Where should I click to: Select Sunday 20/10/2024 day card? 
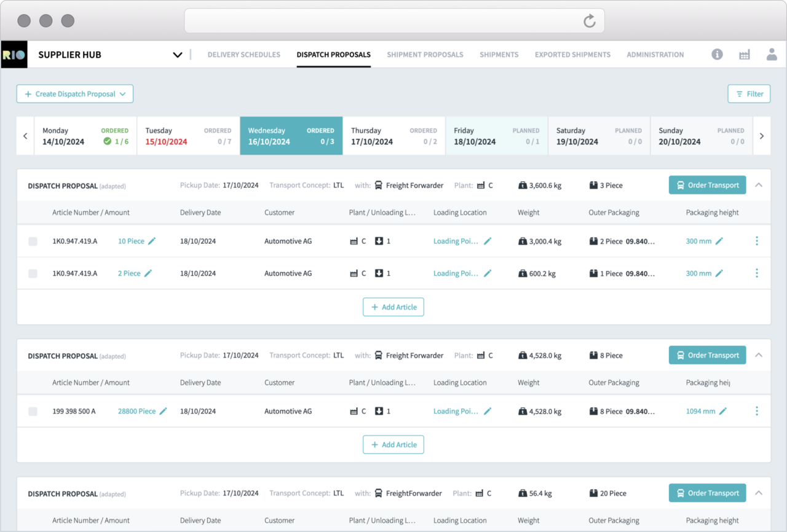pyautogui.click(x=702, y=136)
